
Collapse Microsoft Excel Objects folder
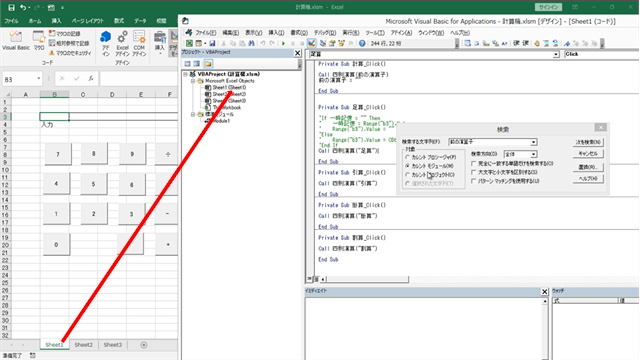click(x=193, y=81)
